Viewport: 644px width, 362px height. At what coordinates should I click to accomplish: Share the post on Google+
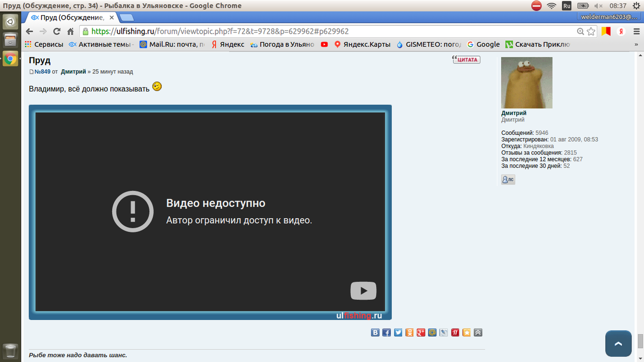tap(421, 332)
